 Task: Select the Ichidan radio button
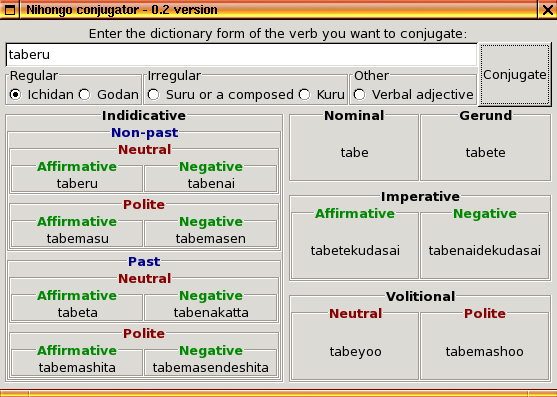[x=15, y=95]
